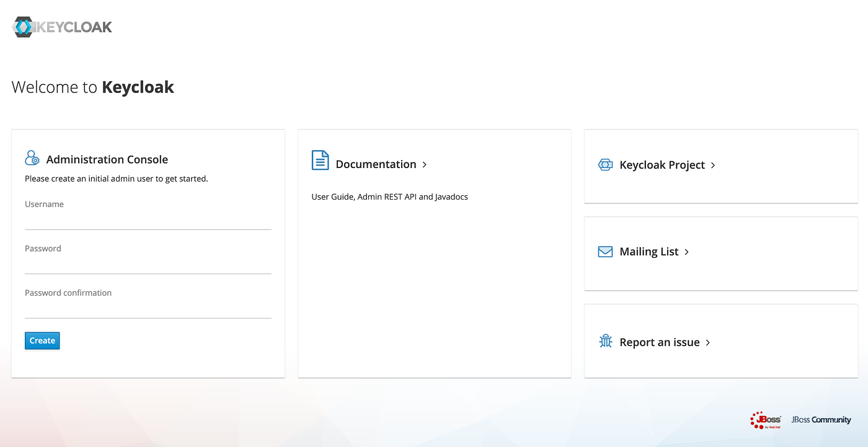
Task: Click the Administration Console user-gear icon
Action: [32, 157]
